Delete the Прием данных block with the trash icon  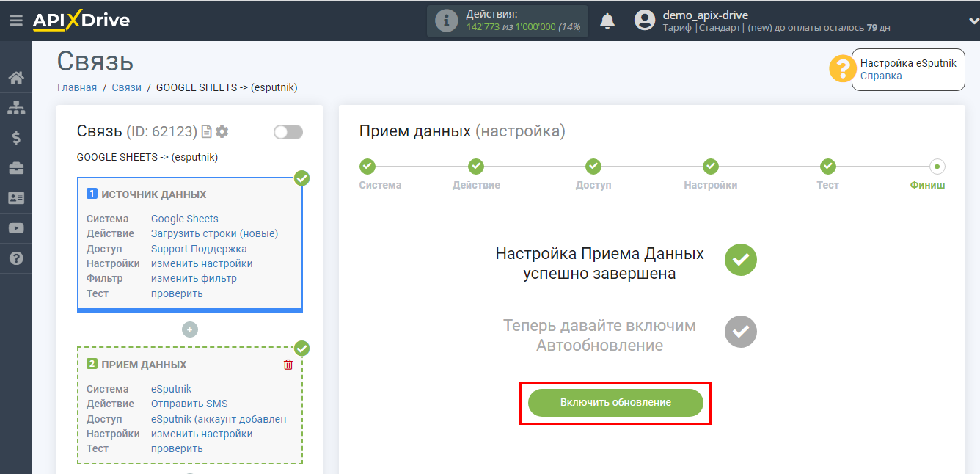pos(288,365)
